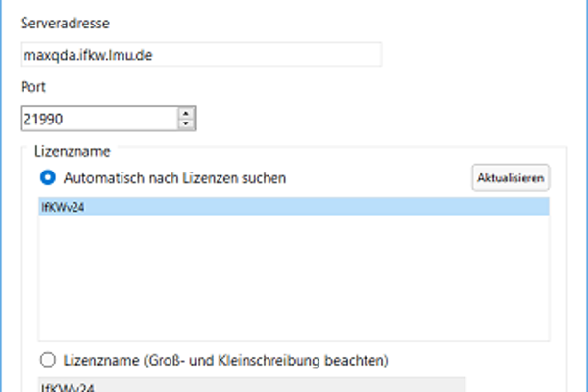Select the "Automatisch nach Lizenzen suchen" radio circle
588x392 pixels.
(x=46, y=177)
